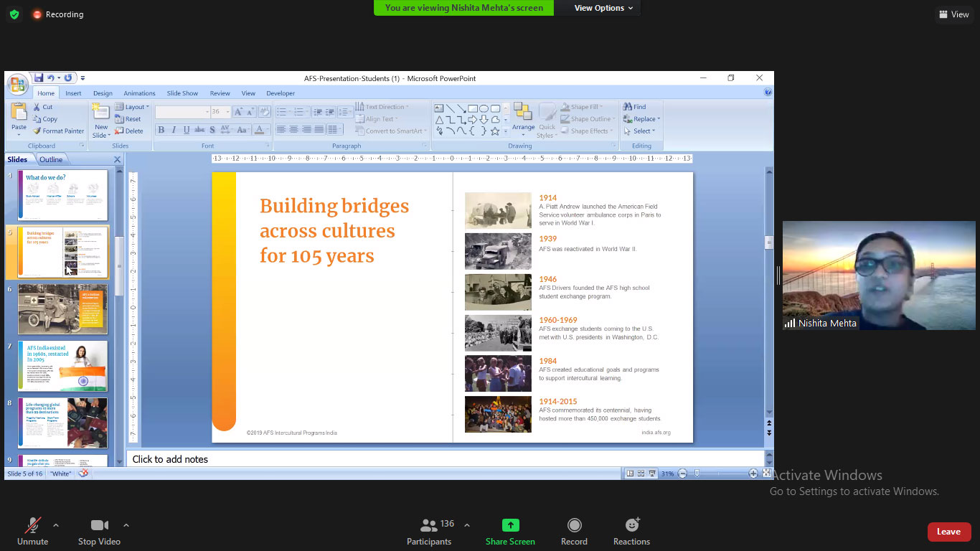980x551 pixels.
Task: Click the Zoom encryption shield icon
Action: point(14,14)
